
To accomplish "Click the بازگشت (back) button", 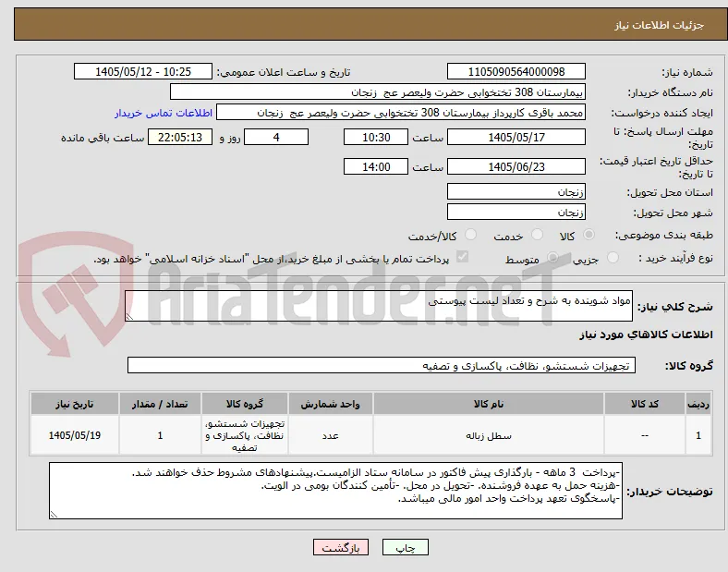I will 341,547.
